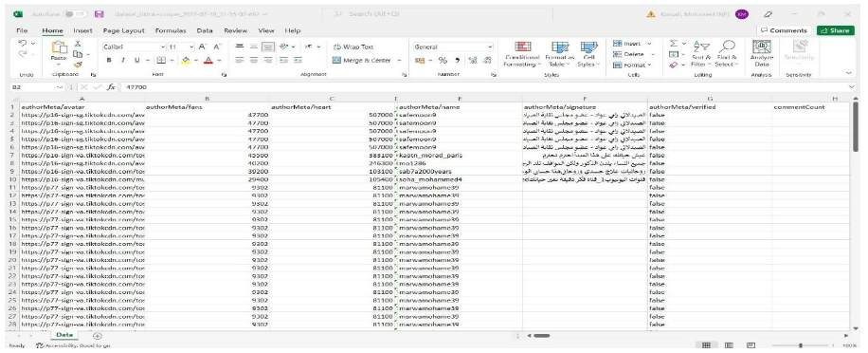The width and height of the screenshot is (868, 353).
Task: Click the Save floppy disk icon
Action: (x=99, y=14)
